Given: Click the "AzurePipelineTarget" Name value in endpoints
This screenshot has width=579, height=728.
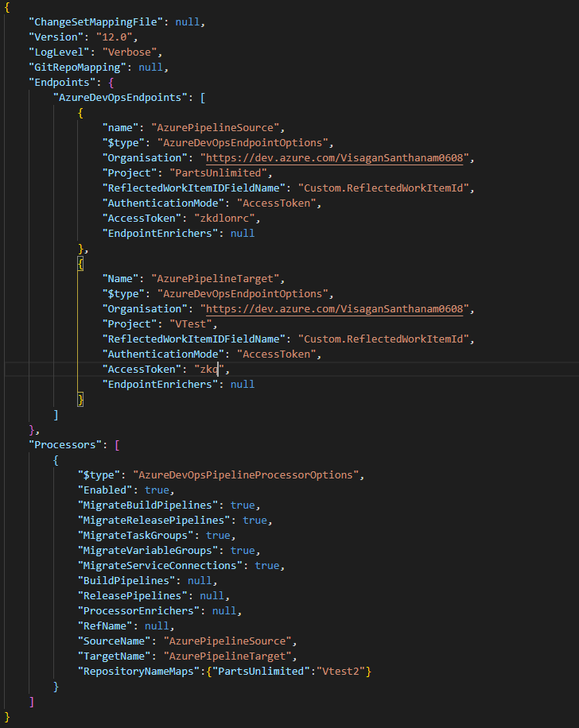Looking at the screenshot, I should coord(216,279).
